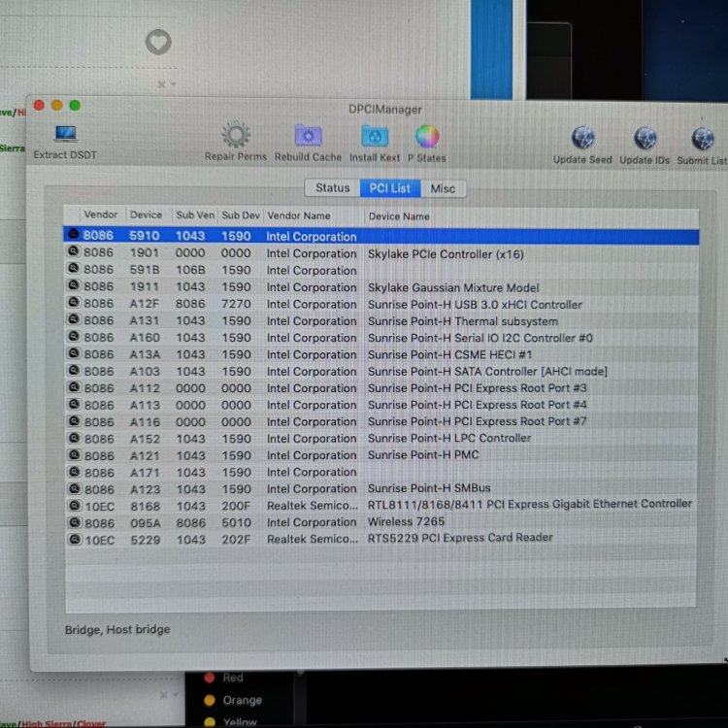Click the magnifier icon in the A131 row
The height and width of the screenshot is (728, 728).
[x=74, y=319]
